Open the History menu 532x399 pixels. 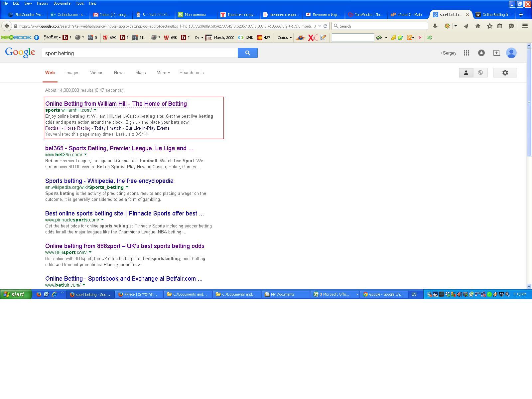tap(42, 3)
